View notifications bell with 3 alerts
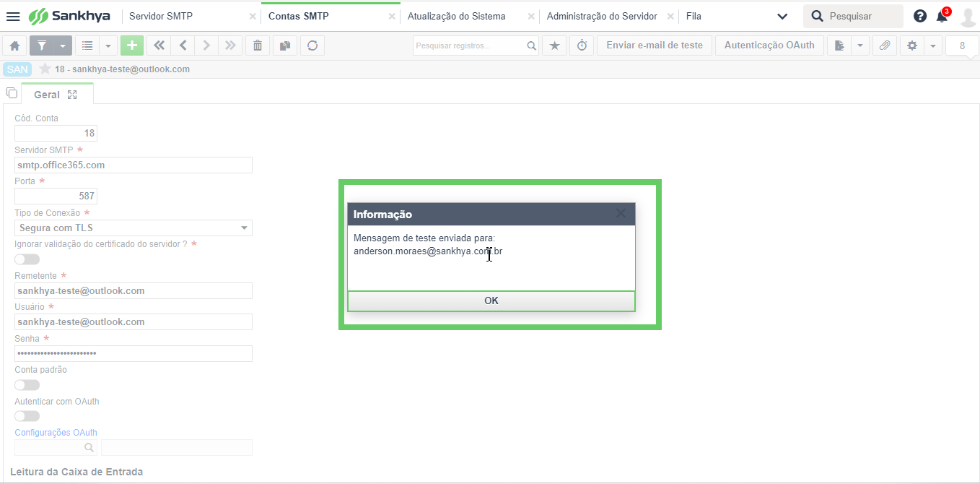The width and height of the screenshot is (980, 484). 942,16
